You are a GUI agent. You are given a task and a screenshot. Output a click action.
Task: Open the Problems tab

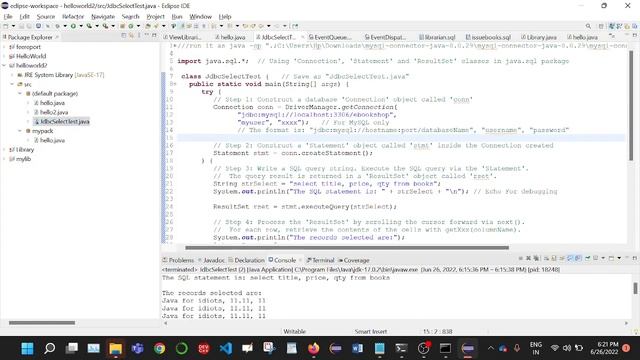coord(178,260)
